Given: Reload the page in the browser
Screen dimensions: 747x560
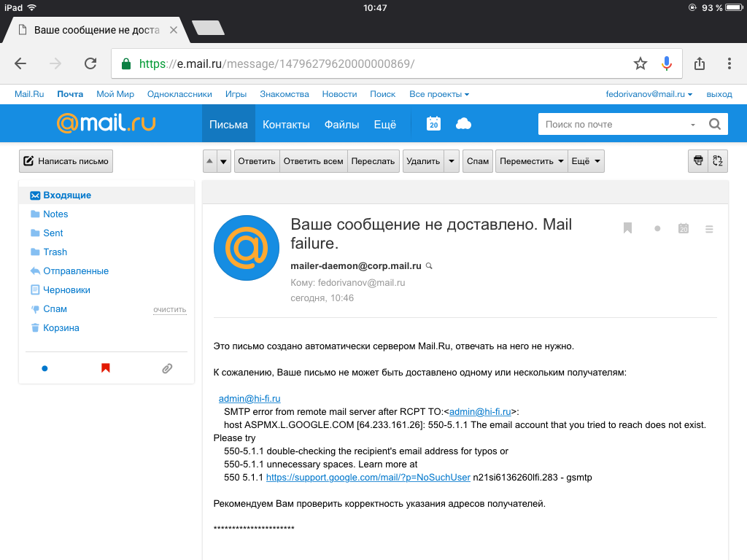Looking at the screenshot, I should (90, 63).
